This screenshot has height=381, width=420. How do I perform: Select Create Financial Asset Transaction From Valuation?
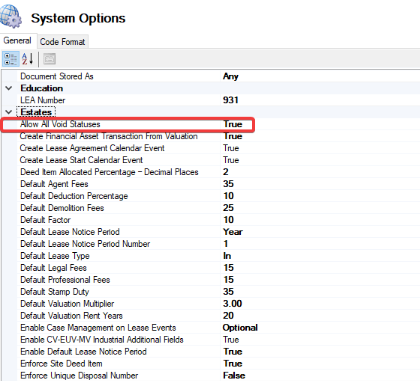pyautogui.click(x=109, y=136)
